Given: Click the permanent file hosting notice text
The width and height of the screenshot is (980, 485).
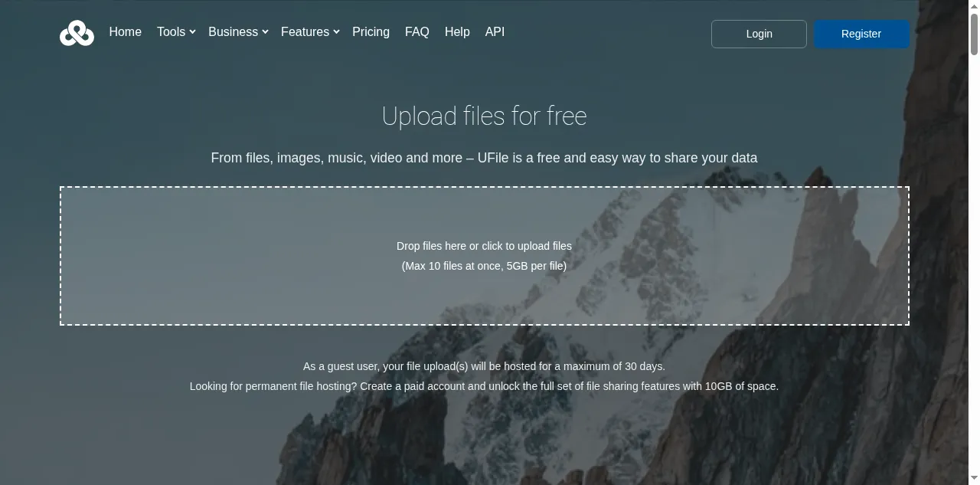Looking at the screenshot, I should coord(485,386).
